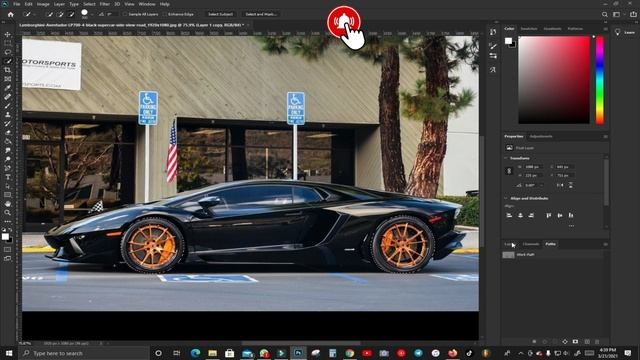Select the Eraser tool
Screen dimensions: 640x360
pyautogui.click(x=7, y=133)
